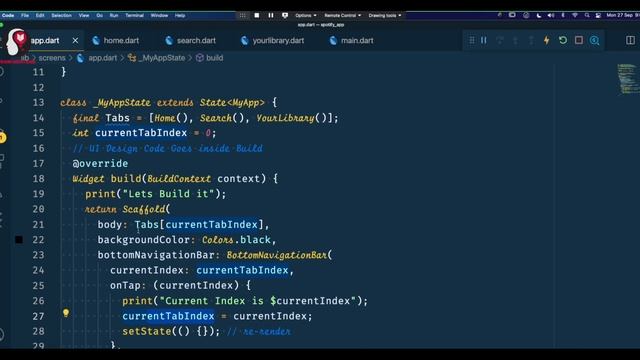
Task: Expand the screens breadcrumb
Action: tap(52, 58)
